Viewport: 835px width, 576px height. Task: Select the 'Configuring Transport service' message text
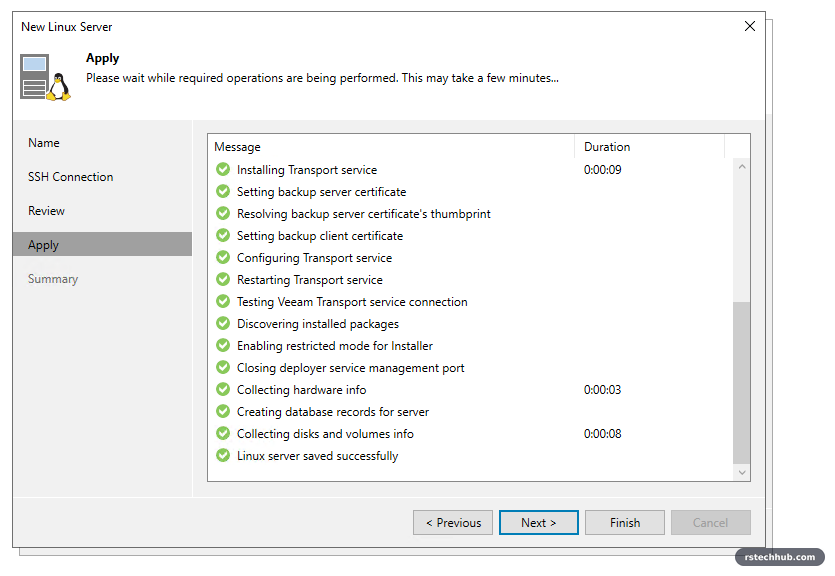[314, 258]
